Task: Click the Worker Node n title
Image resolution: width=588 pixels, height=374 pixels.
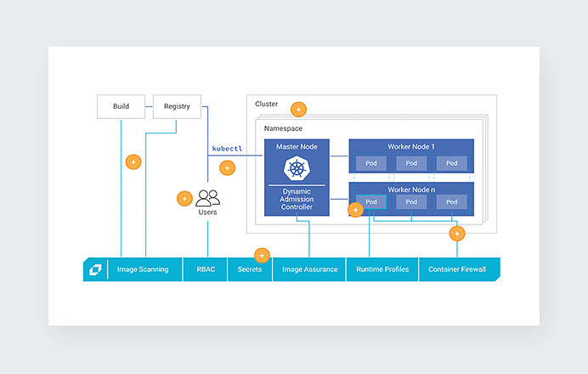Action: coord(411,190)
